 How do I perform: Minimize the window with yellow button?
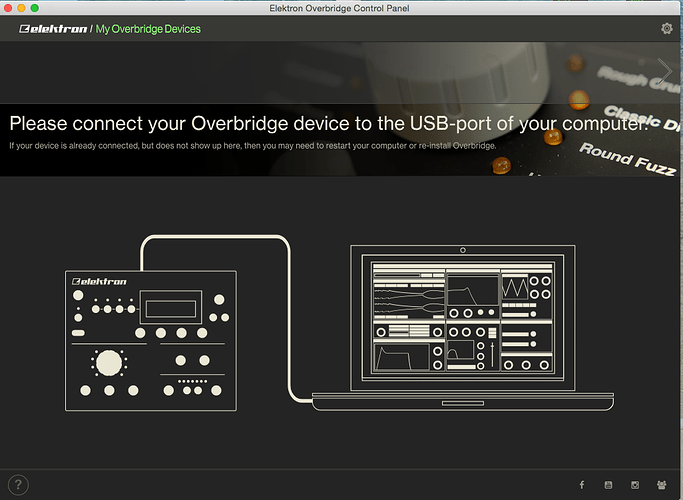tap(21, 8)
